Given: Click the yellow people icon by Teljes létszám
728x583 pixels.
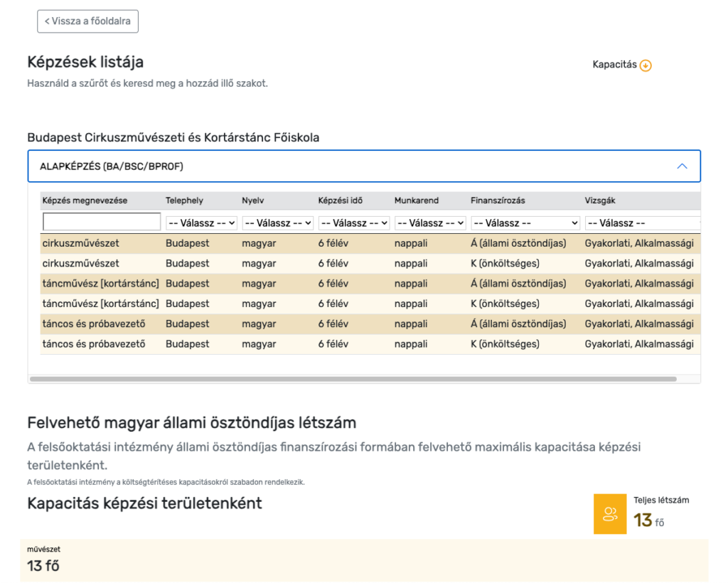Looking at the screenshot, I should [609, 514].
